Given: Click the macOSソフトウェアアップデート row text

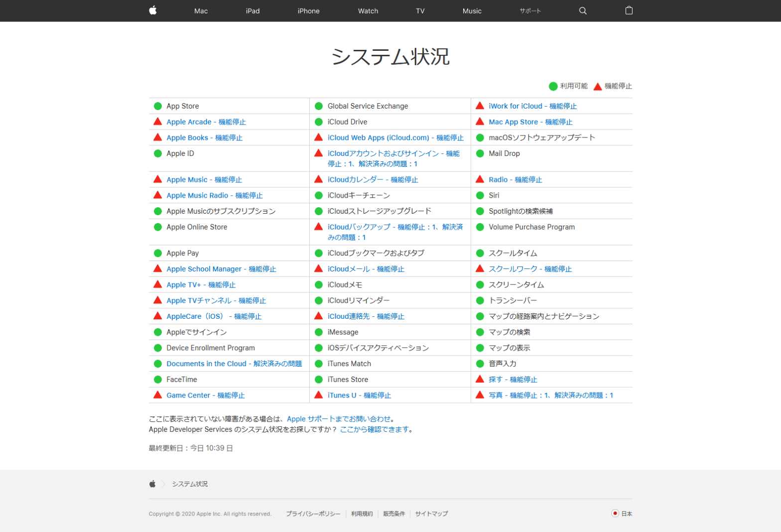Looking at the screenshot, I should (x=542, y=137).
